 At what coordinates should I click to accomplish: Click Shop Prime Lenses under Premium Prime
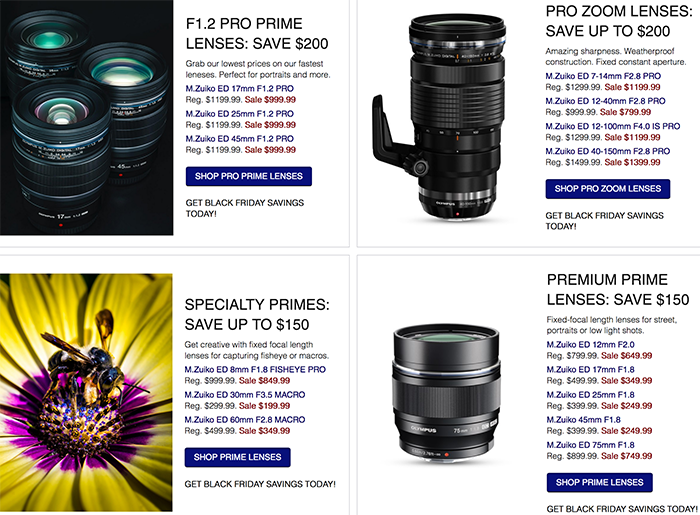coord(599,483)
